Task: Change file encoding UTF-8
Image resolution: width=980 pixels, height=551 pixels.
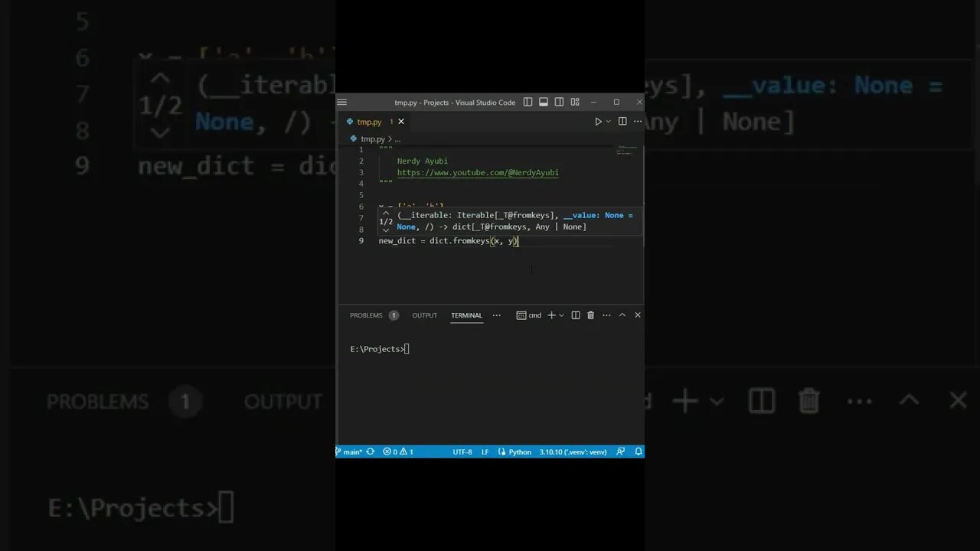Action: [462, 452]
